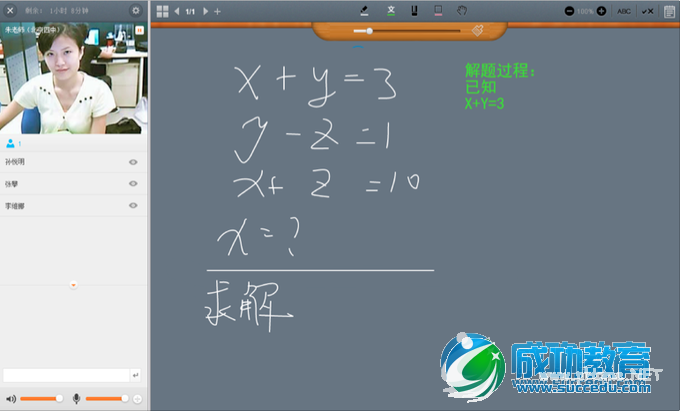Choose the black marker pen tool
Screen dimensions: 680x411
tap(414, 10)
